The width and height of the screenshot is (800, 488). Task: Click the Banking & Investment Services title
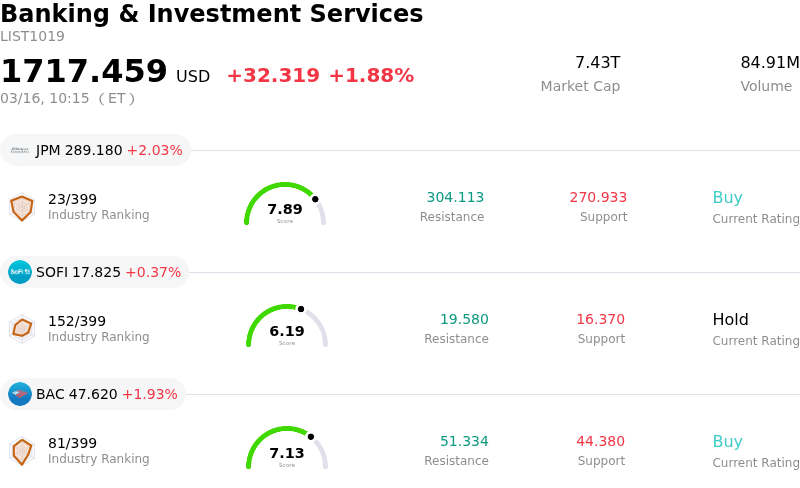212,14
